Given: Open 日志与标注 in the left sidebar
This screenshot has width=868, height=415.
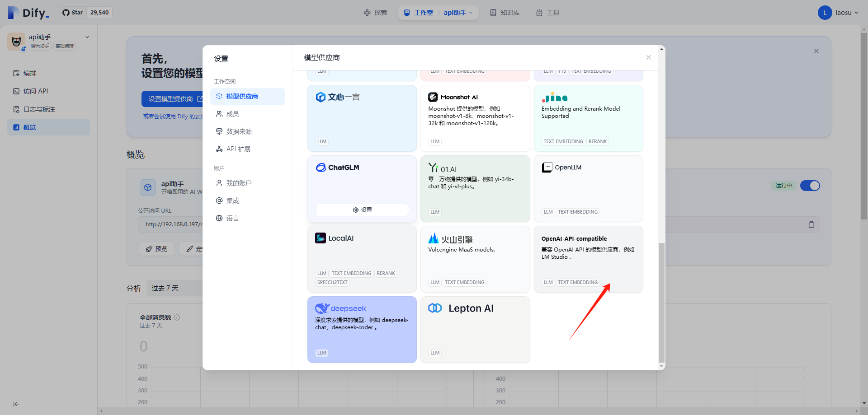Looking at the screenshot, I should coord(49,109).
